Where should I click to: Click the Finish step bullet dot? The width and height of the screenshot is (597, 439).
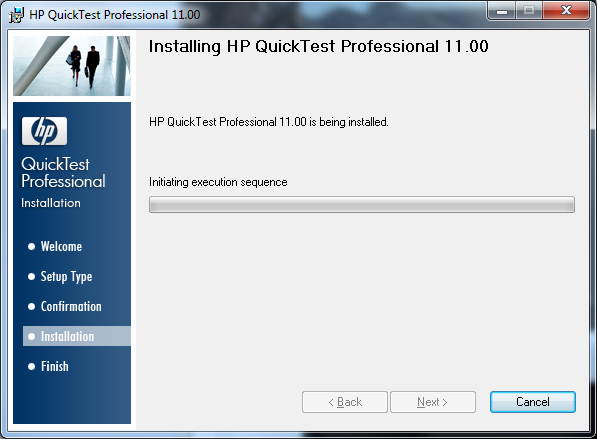coord(31,366)
